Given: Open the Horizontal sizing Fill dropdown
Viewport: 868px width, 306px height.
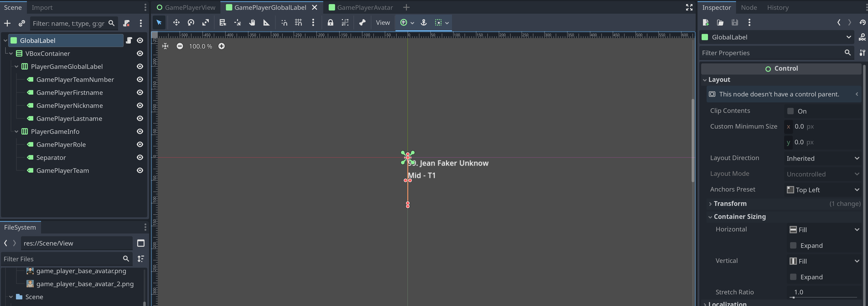Looking at the screenshot, I should (824, 229).
